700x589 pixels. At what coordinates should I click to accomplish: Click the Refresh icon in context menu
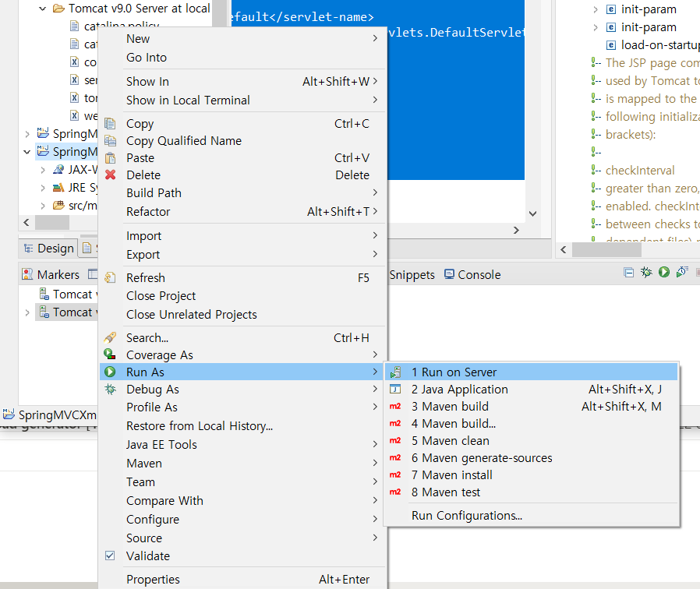(110, 277)
